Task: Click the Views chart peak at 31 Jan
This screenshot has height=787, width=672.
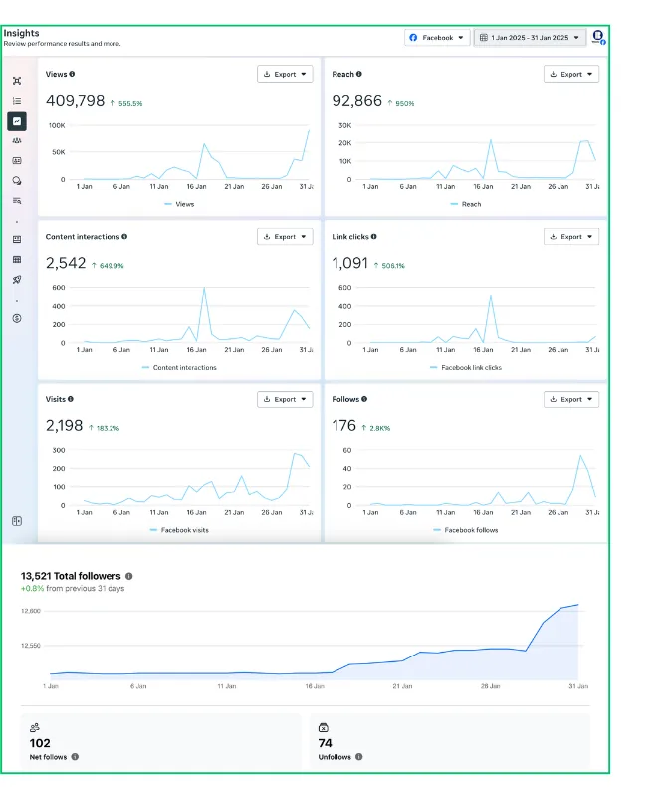Action: 309,130
